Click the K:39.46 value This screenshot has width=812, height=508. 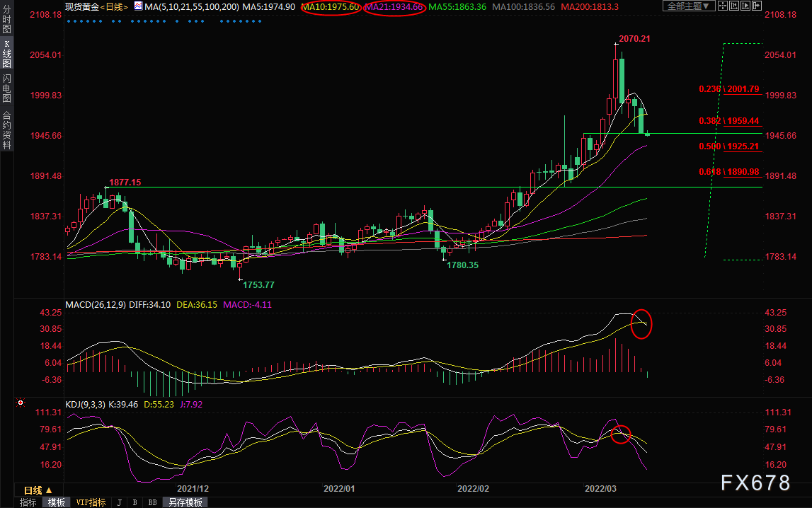click(x=123, y=405)
